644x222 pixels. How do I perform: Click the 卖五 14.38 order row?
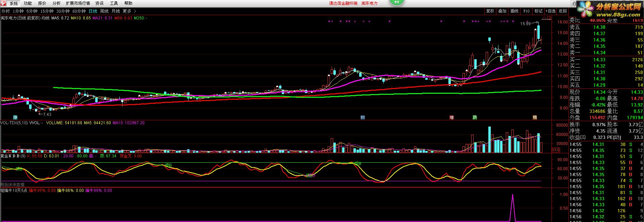coord(606,27)
